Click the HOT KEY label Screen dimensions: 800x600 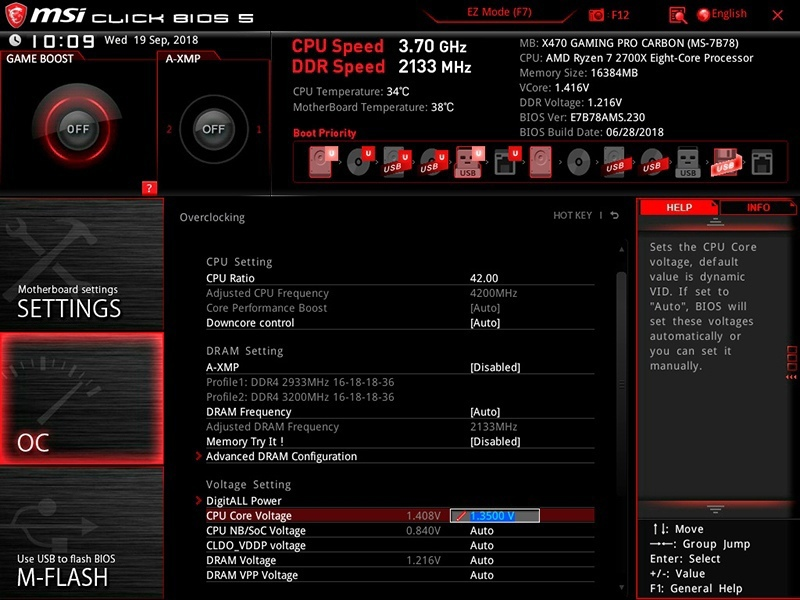coord(572,215)
